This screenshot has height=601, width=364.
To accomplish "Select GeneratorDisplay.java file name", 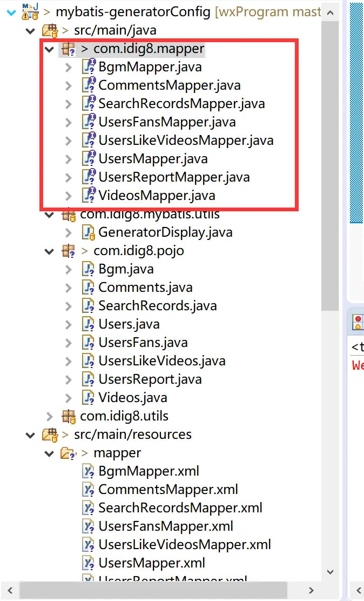I will tap(165, 232).
